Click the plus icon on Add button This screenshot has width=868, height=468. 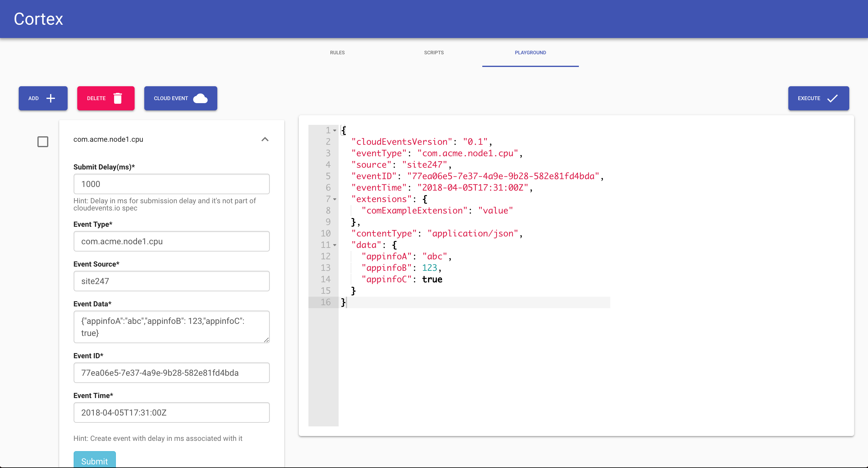[x=50, y=98]
